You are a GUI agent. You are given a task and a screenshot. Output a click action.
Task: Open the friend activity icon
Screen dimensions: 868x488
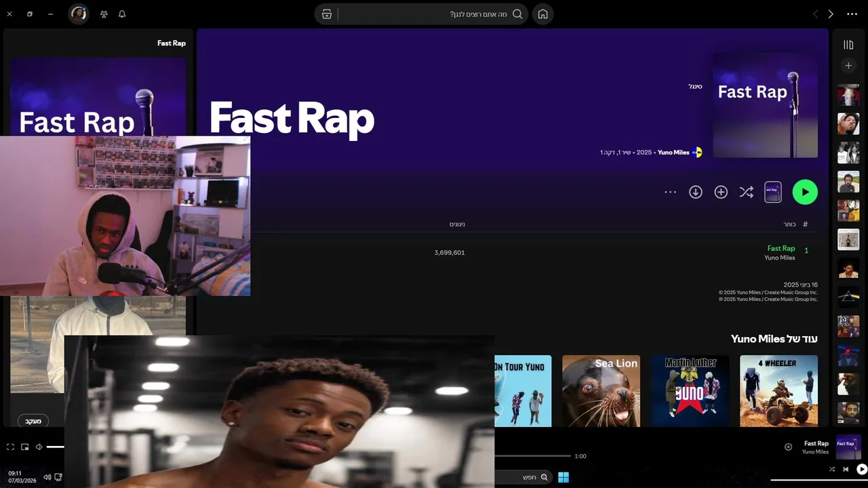[104, 14]
